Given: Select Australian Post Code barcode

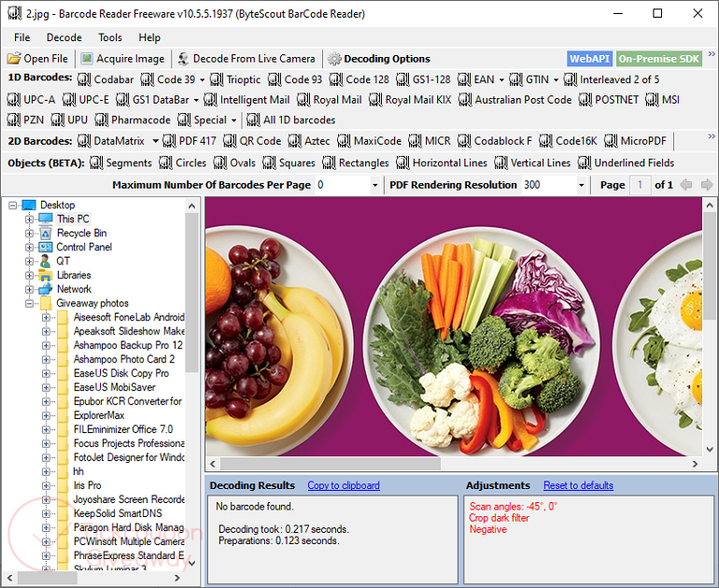Looking at the screenshot, I should (515, 100).
